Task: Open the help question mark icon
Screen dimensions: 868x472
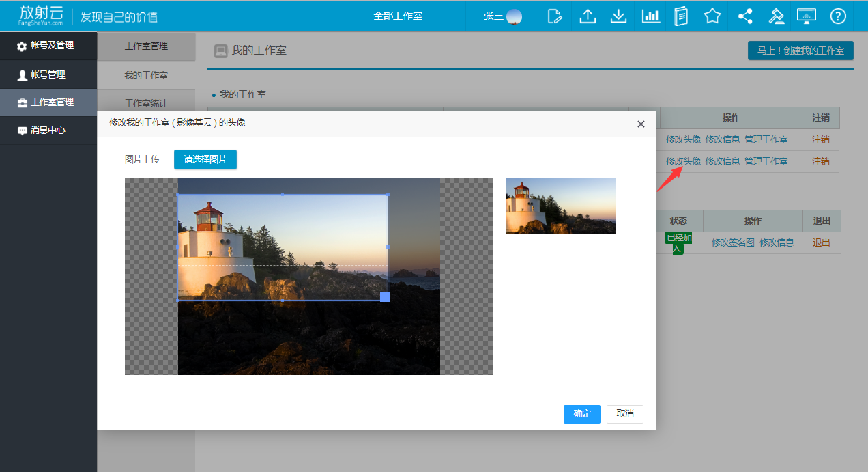Action: pos(838,16)
